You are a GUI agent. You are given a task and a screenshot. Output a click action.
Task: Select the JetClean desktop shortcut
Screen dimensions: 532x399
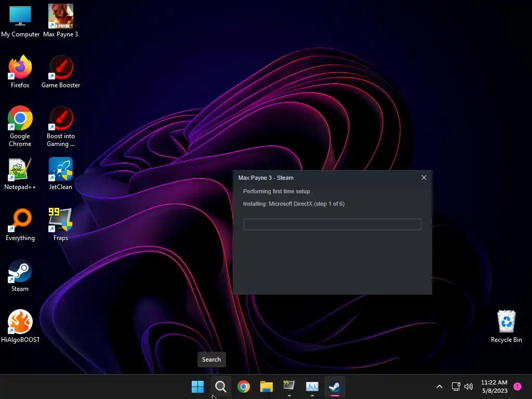(x=61, y=174)
